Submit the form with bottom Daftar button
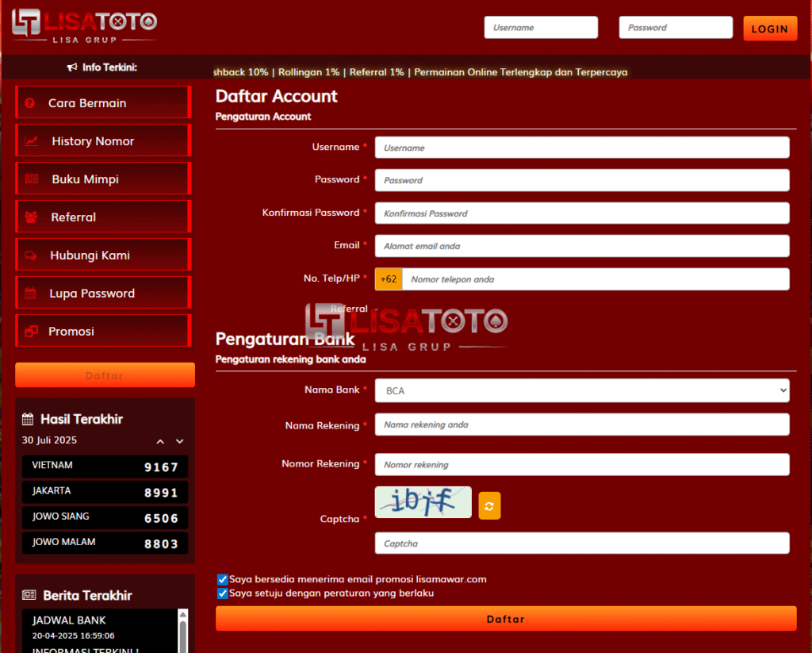 click(x=506, y=619)
